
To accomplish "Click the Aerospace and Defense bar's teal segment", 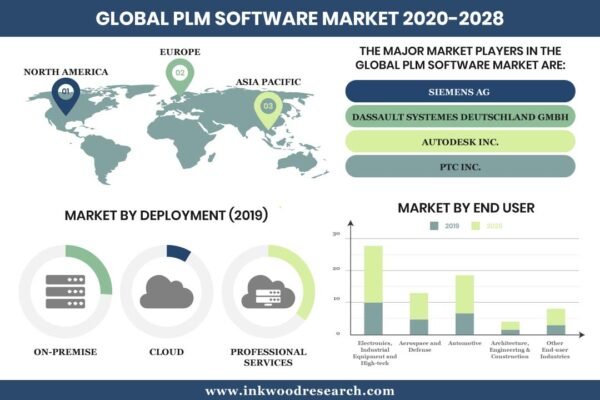I will click(x=419, y=327).
